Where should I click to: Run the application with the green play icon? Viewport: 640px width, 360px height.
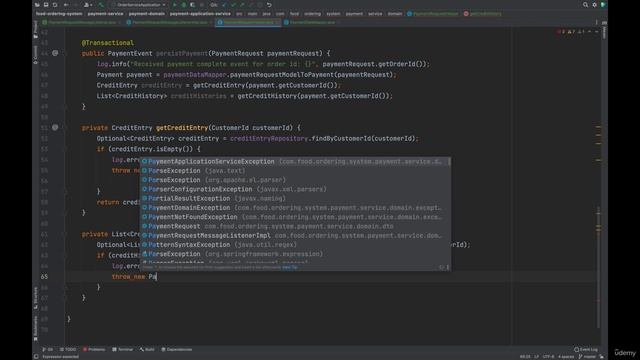[175, 5]
